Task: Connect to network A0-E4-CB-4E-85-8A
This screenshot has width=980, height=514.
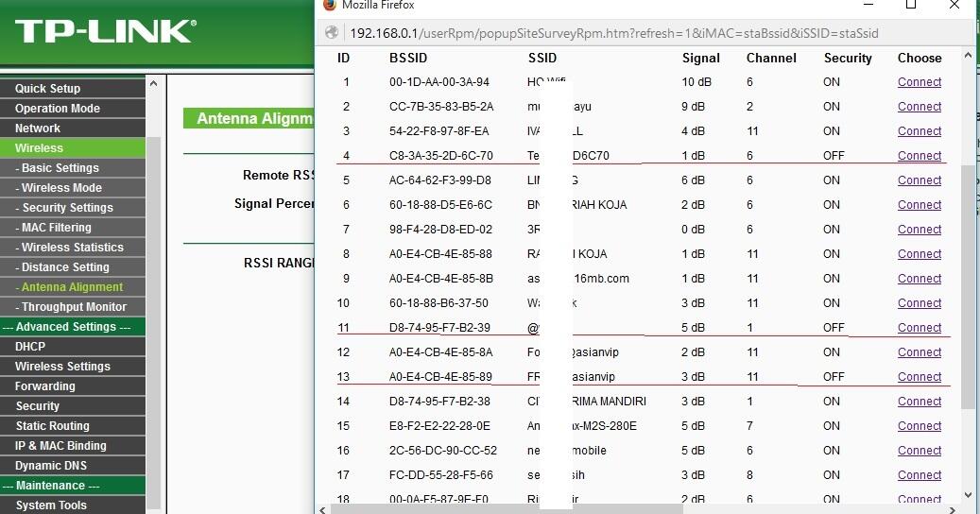Action: 920,352
